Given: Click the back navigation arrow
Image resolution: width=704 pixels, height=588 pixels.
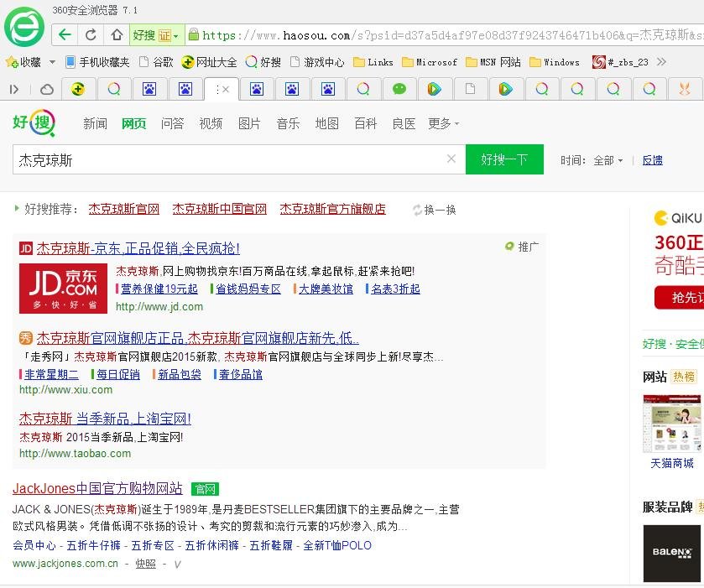Looking at the screenshot, I should 65,35.
